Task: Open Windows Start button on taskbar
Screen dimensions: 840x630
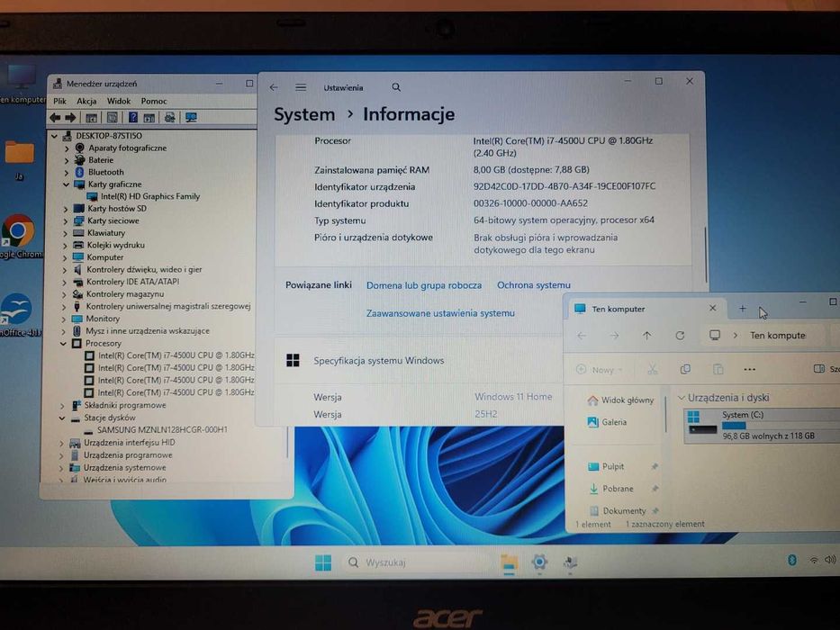Action: click(x=323, y=562)
